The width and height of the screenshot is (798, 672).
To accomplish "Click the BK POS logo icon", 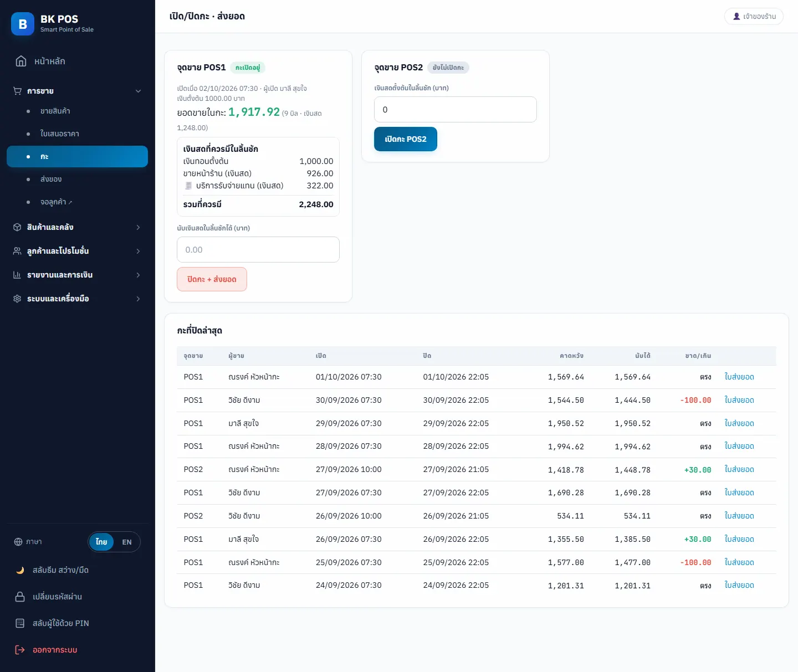I will [x=23, y=24].
